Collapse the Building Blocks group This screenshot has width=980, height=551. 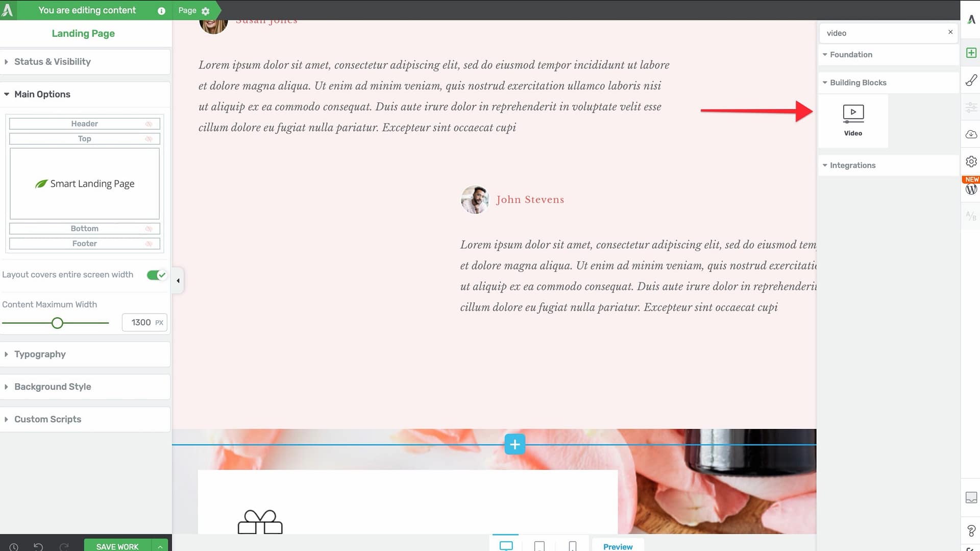(857, 83)
